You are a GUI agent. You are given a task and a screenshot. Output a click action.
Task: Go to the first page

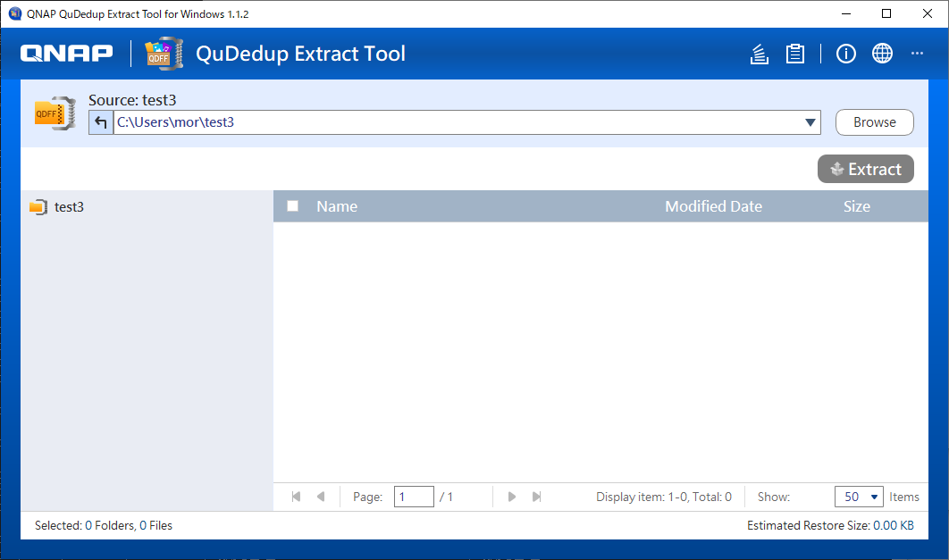tap(296, 497)
